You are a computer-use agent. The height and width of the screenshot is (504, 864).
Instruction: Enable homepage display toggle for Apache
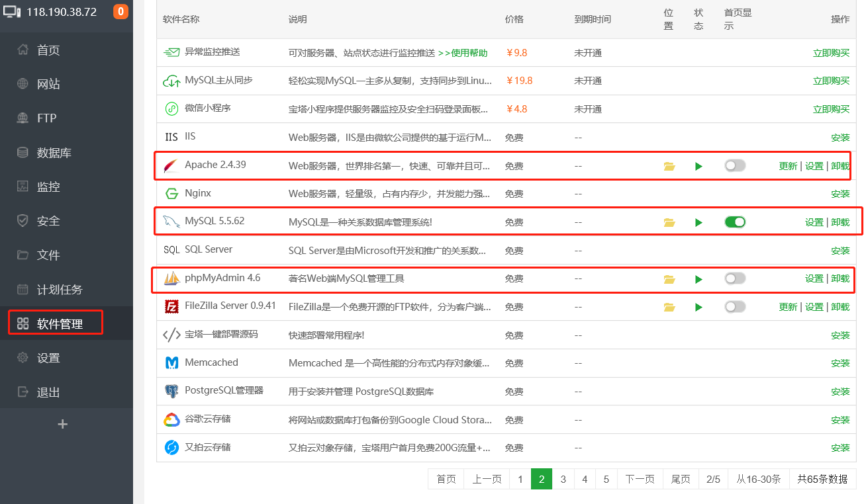735,165
